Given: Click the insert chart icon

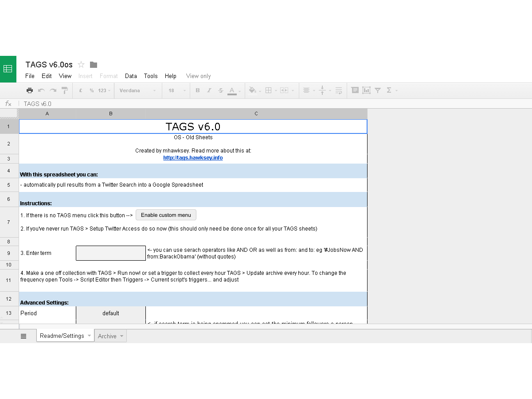Looking at the screenshot, I should [x=366, y=90].
